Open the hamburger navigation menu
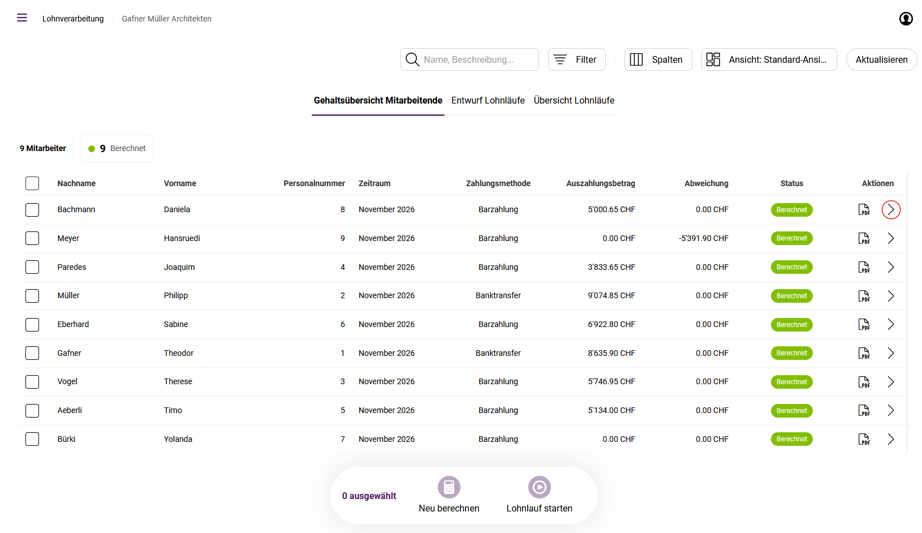The image size is (922, 533). (x=22, y=18)
